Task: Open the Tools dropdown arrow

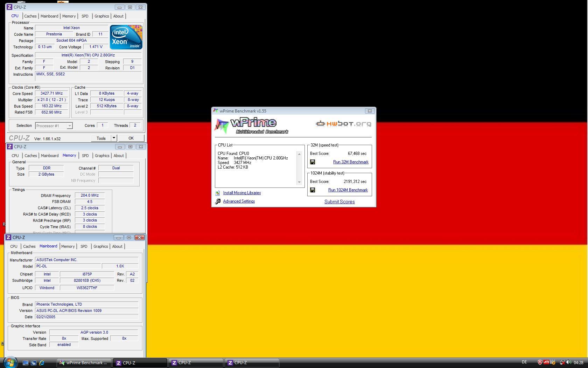Action: point(114,138)
